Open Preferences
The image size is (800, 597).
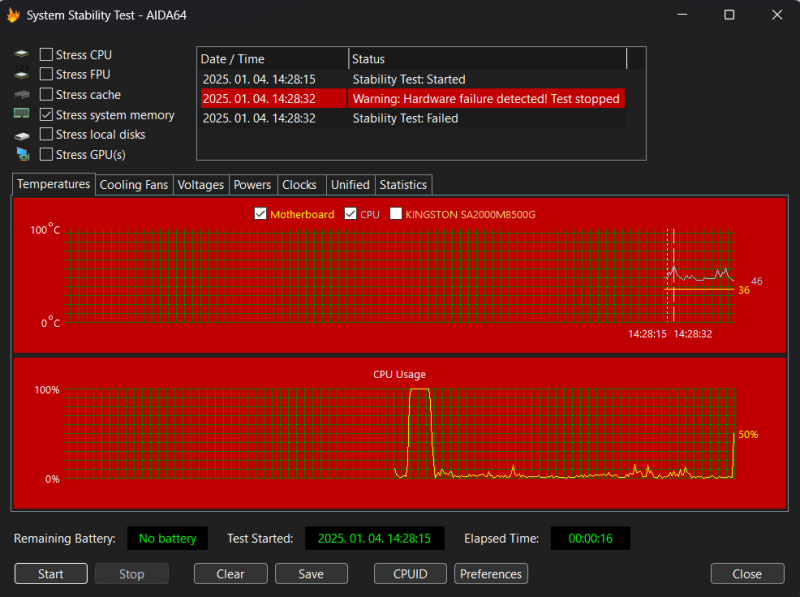click(491, 574)
